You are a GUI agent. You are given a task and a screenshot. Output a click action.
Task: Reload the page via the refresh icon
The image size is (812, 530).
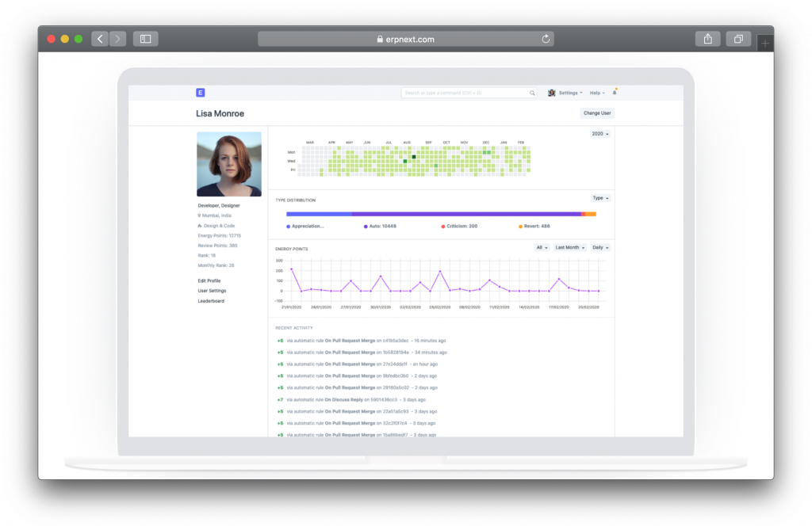click(546, 39)
